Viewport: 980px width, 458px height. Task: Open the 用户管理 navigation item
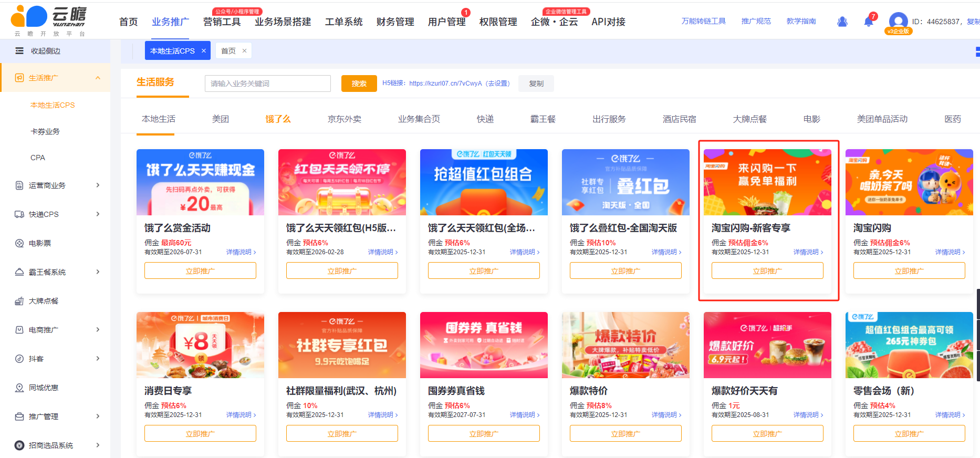[x=447, y=22]
